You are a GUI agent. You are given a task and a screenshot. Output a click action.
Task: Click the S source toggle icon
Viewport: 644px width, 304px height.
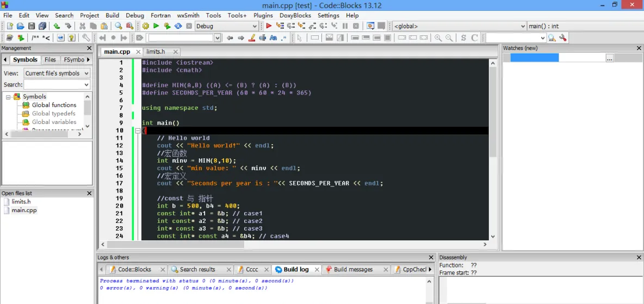(x=463, y=38)
